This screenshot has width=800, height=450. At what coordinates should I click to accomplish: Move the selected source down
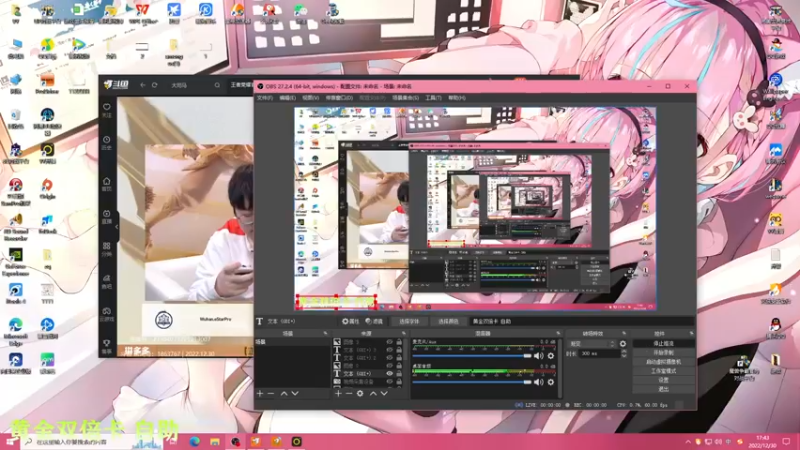384,393
